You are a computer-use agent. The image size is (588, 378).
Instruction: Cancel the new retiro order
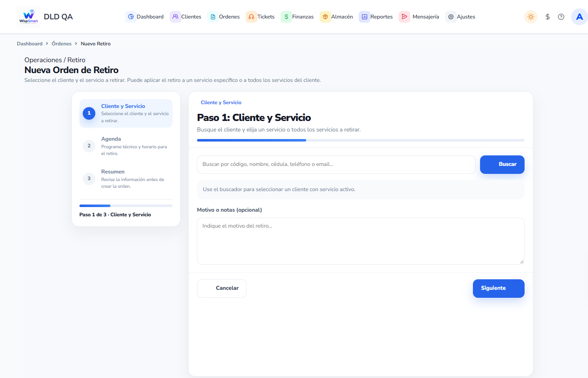(x=222, y=289)
